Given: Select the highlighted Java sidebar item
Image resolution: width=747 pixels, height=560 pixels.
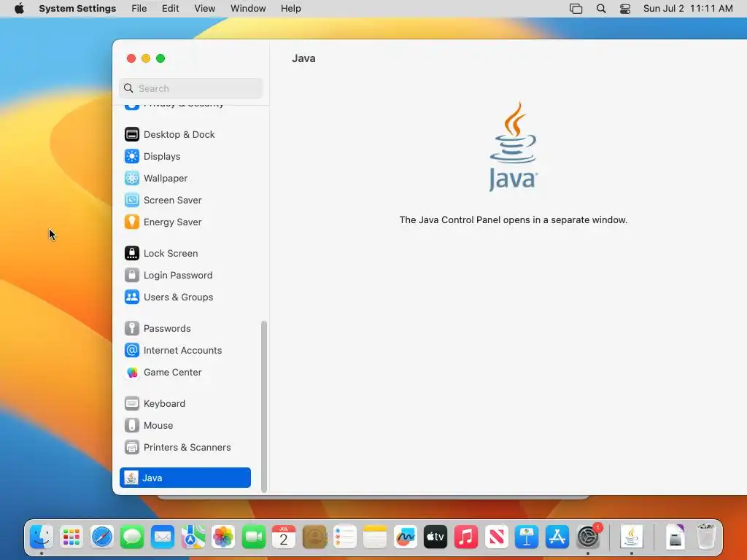Looking at the screenshot, I should click(185, 478).
